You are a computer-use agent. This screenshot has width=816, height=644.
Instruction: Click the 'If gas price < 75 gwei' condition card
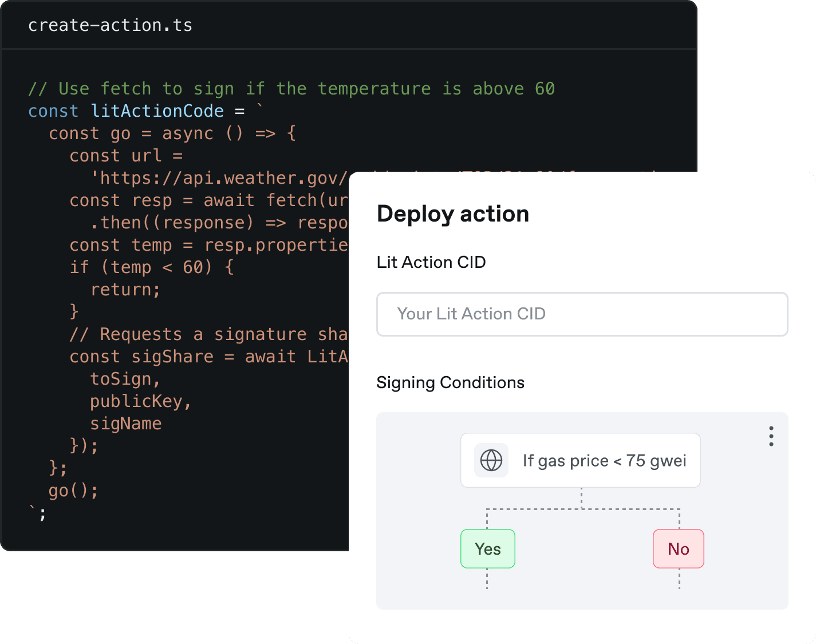click(x=581, y=460)
